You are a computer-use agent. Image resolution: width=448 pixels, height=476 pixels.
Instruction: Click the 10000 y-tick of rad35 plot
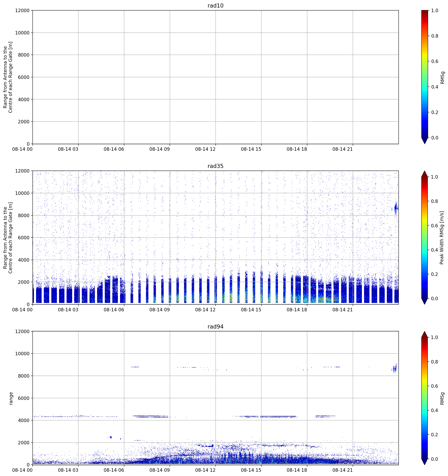tap(22, 193)
